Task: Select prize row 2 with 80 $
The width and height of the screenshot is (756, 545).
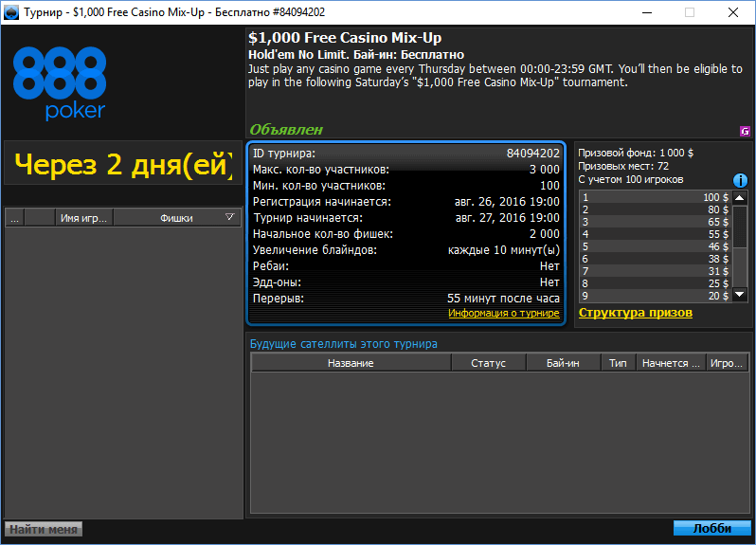Action: 656,209
